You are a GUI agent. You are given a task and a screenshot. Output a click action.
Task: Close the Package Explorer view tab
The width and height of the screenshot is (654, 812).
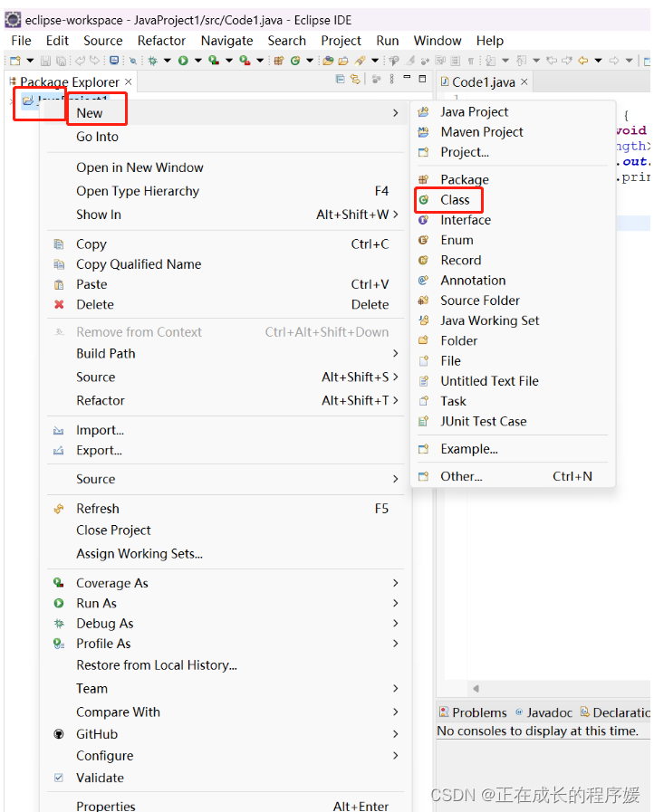tap(128, 81)
